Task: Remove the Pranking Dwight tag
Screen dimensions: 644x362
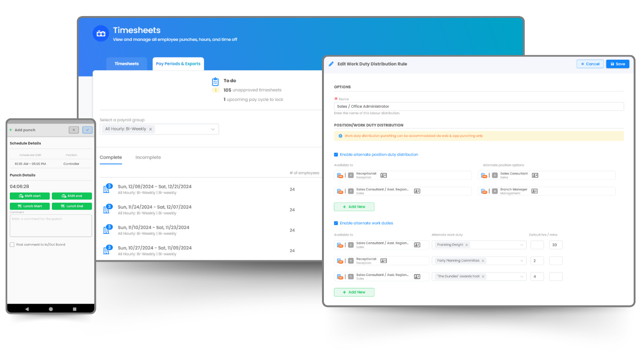Action: (x=467, y=245)
